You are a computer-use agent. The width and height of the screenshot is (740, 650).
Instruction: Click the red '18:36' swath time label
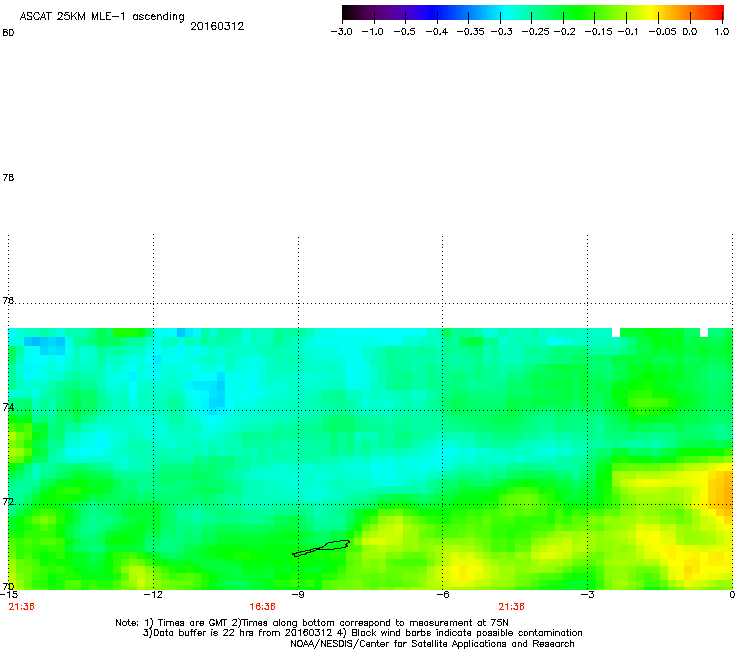(262, 607)
